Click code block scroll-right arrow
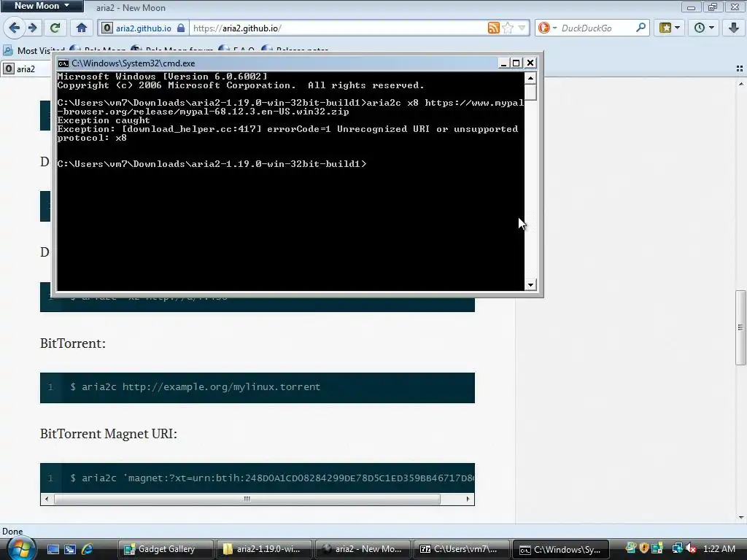Screen dimensions: 747x560 click(x=468, y=499)
